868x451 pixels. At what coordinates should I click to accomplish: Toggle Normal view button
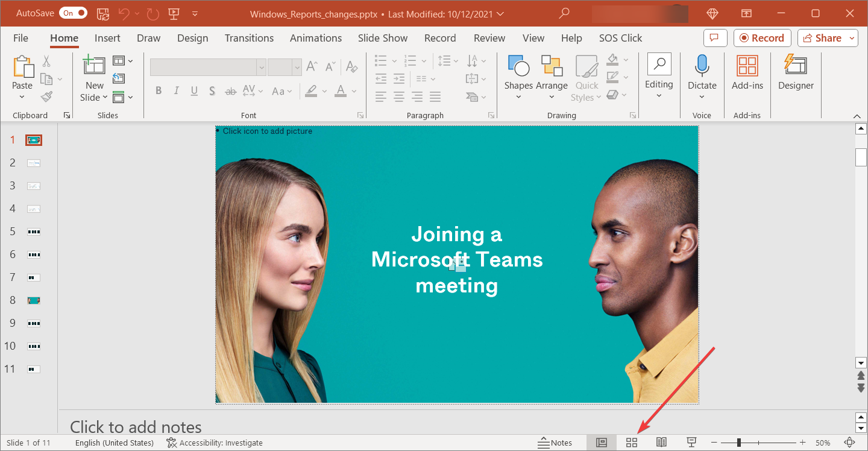point(602,443)
